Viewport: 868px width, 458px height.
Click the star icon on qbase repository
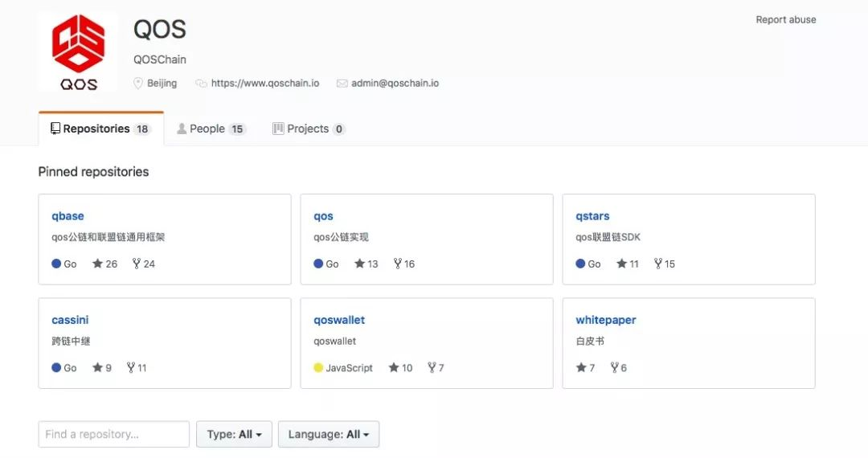pyautogui.click(x=97, y=264)
